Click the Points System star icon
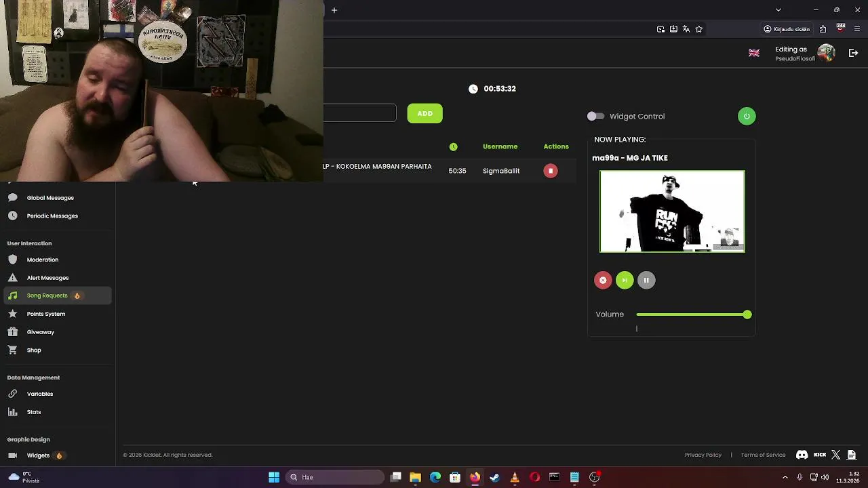 (x=12, y=314)
